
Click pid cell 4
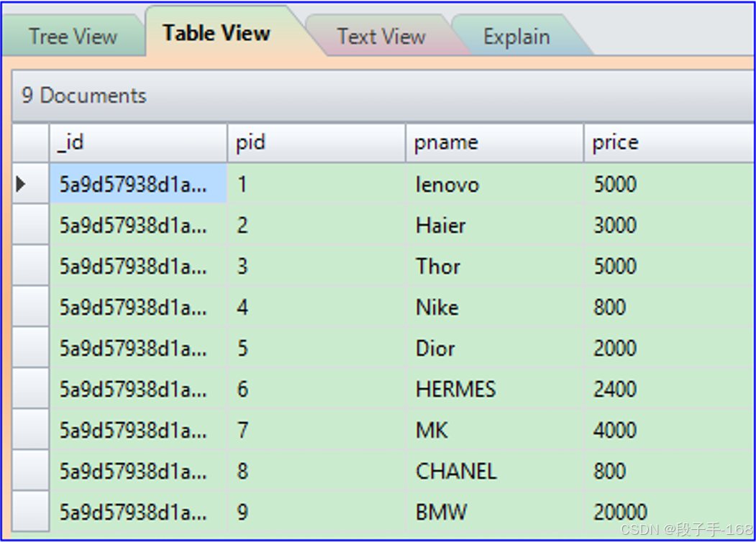point(316,306)
